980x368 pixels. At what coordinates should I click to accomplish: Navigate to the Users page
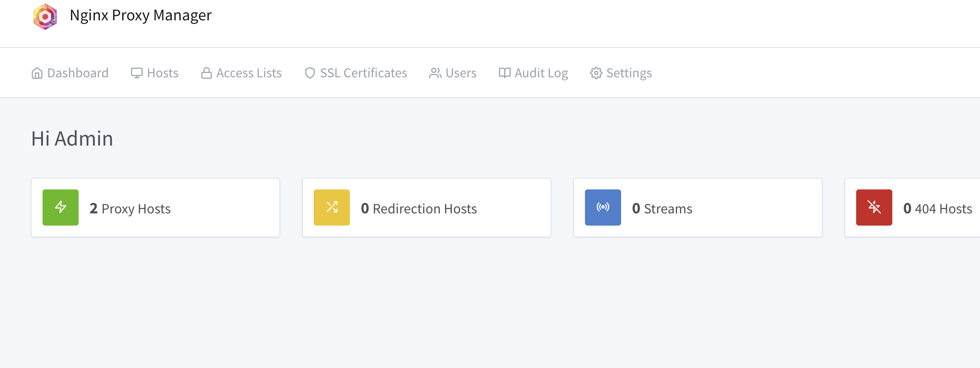click(453, 73)
